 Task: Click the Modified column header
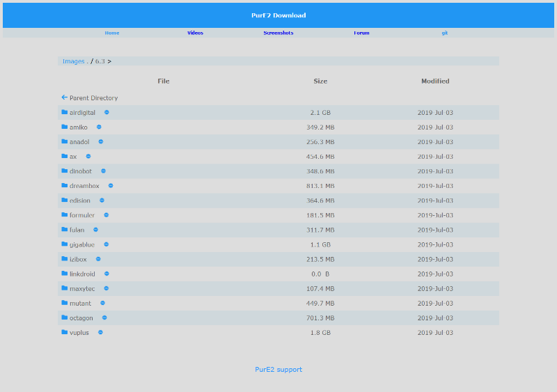pyautogui.click(x=435, y=81)
